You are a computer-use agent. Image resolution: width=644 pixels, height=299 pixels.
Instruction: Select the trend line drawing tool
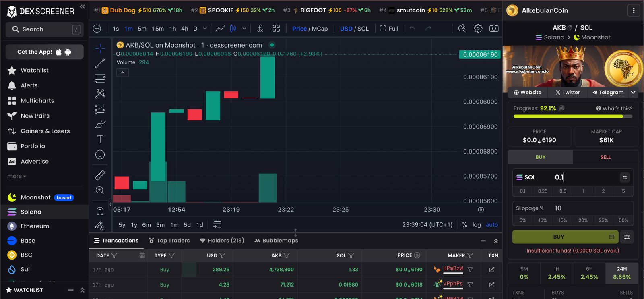click(x=100, y=63)
